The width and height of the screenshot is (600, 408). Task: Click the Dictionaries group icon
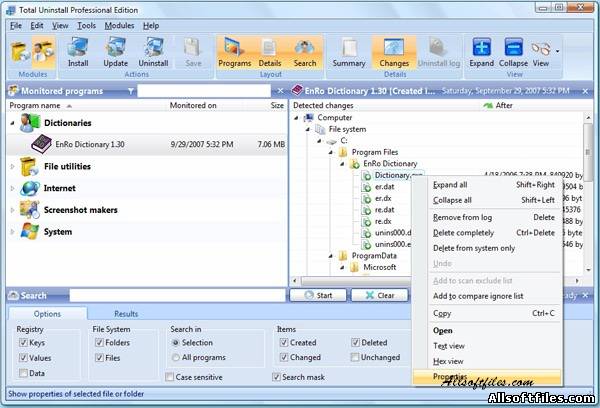(x=30, y=123)
